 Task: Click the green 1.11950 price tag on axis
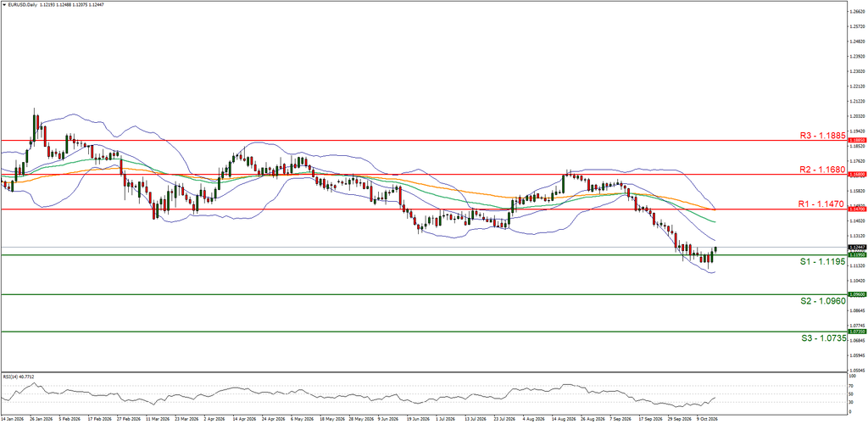[x=857, y=255]
